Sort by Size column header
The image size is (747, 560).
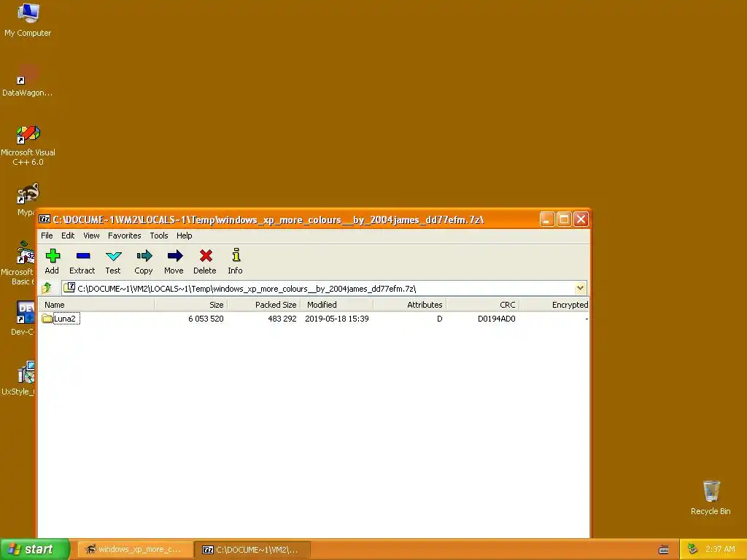click(191, 305)
